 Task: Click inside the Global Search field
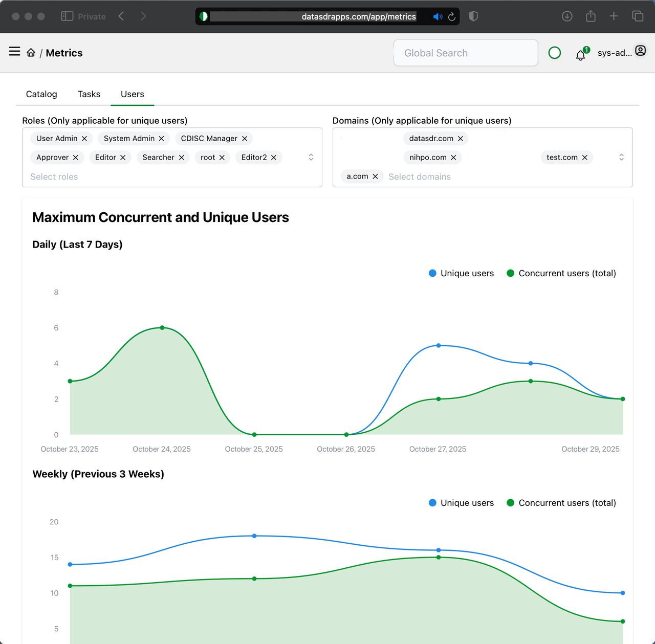(465, 53)
